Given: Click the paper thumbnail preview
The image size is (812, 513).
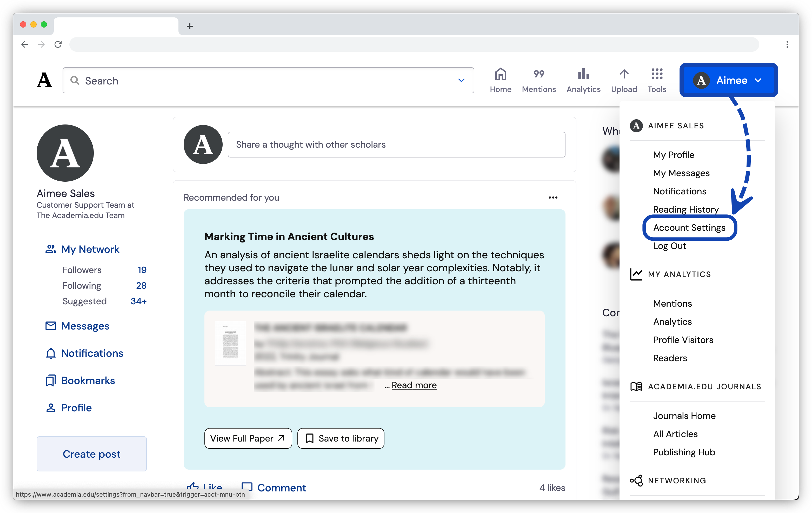Looking at the screenshot, I should point(230,343).
